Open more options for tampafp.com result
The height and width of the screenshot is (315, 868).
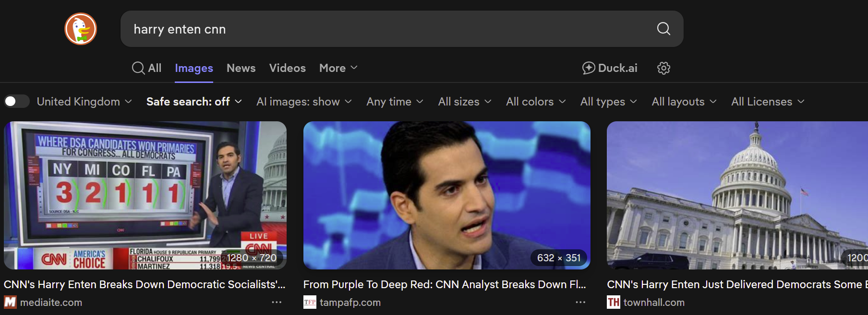point(580,302)
